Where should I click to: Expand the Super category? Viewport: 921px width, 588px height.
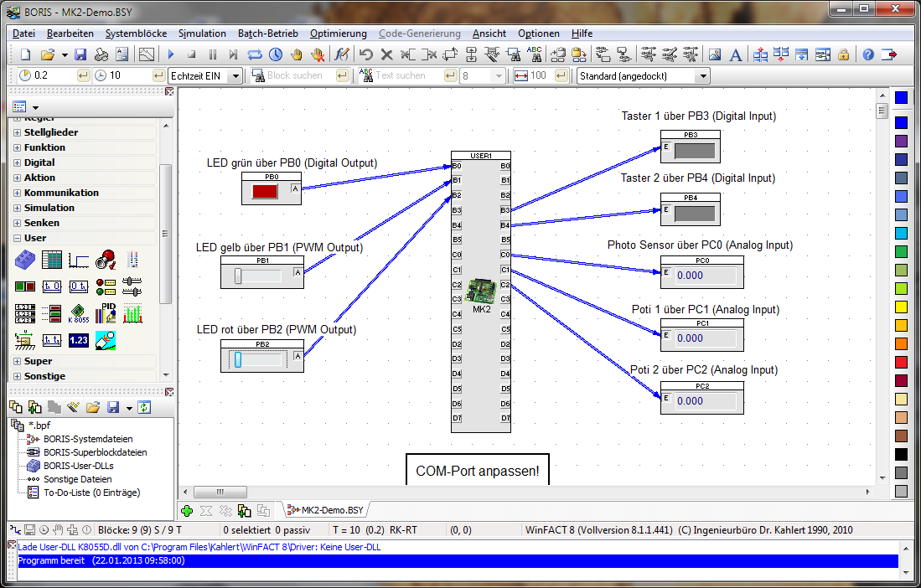click(x=17, y=362)
